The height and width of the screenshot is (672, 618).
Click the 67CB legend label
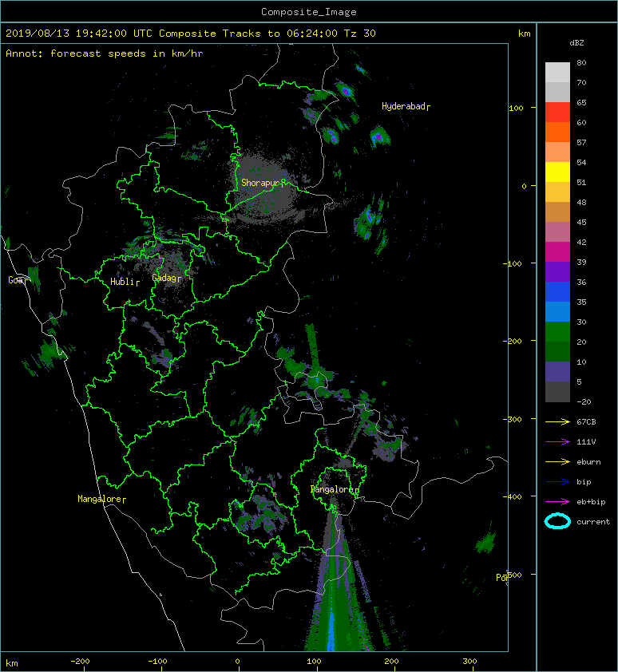[586, 421]
